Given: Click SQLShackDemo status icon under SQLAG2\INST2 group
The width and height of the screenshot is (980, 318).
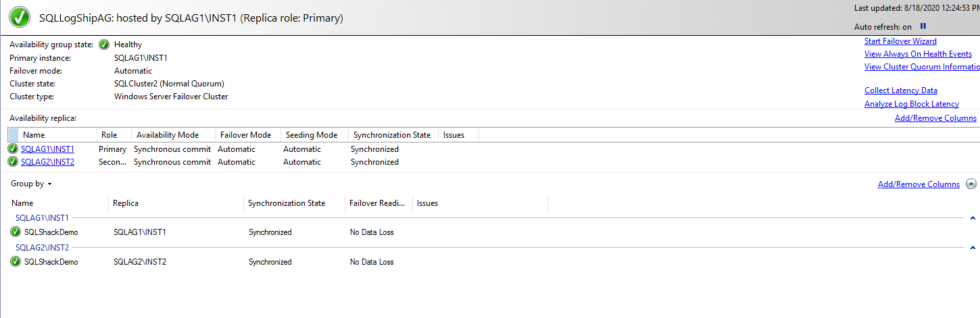Looking at the screenshot, I should [x=16, y=262].
